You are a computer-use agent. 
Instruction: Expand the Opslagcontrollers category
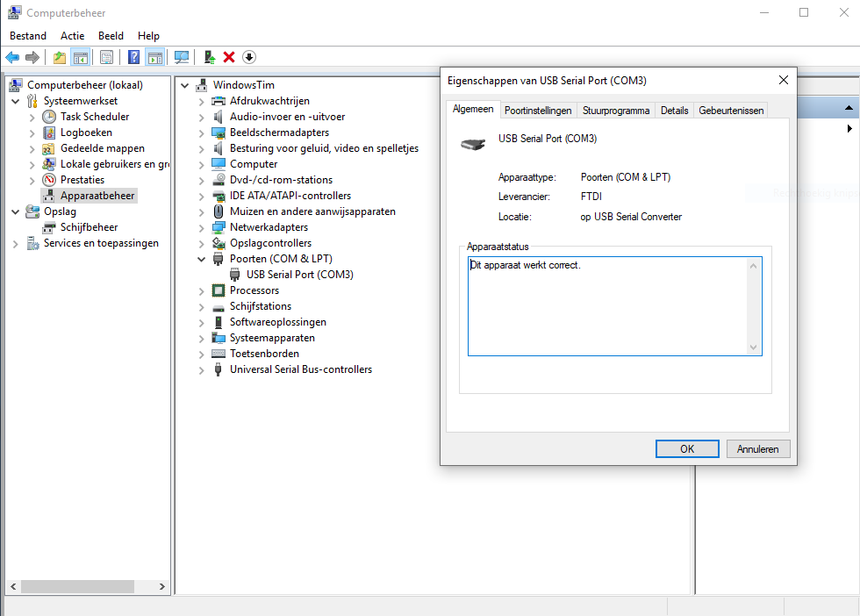click(x=201, y=244)
